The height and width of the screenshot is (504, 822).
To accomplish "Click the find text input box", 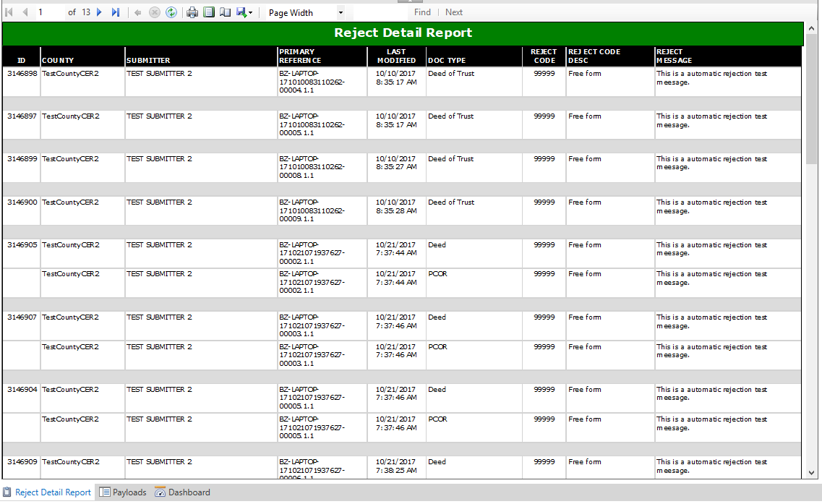I will point(380,12).
